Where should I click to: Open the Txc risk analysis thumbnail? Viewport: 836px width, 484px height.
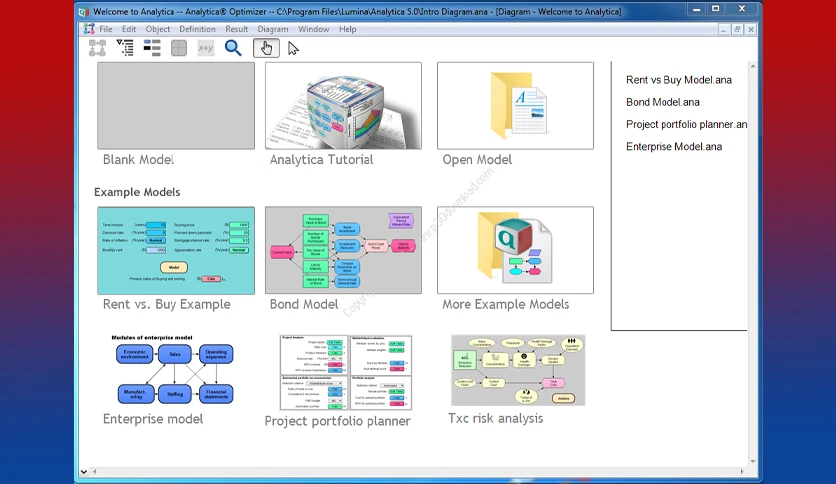[x=518, y=370]
